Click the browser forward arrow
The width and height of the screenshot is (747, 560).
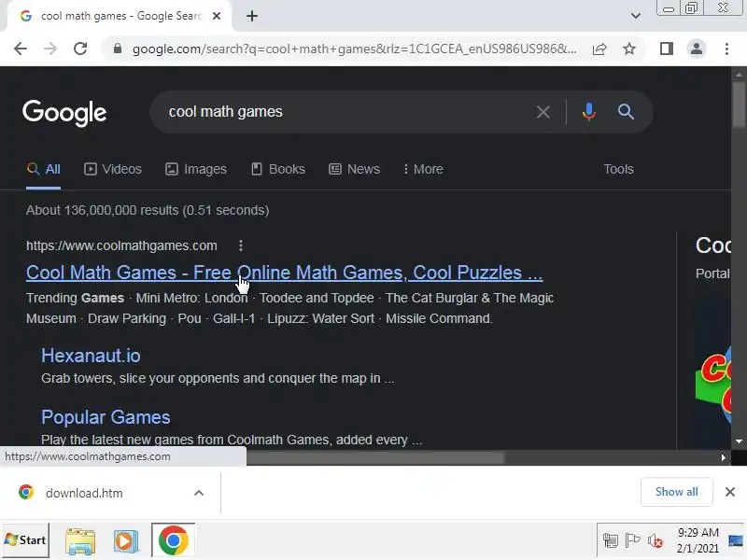(50, 49)
